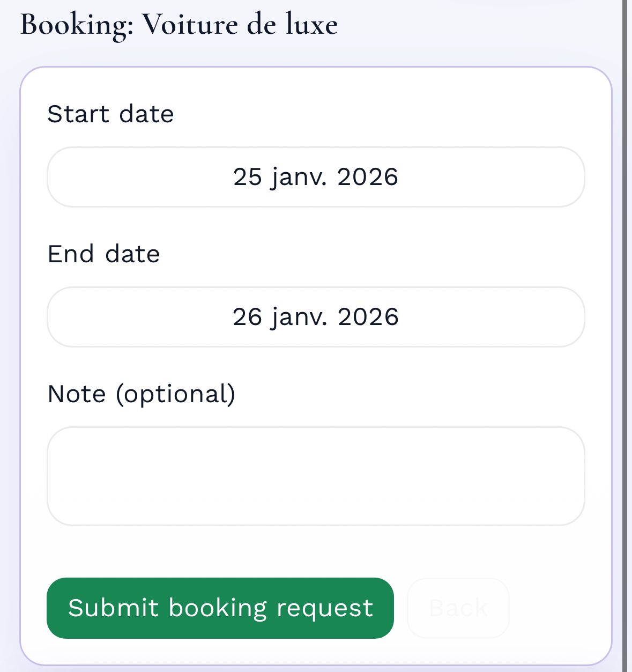Click the "Note (optional)" label text
The image size is (632, 672).
point(142,394)
